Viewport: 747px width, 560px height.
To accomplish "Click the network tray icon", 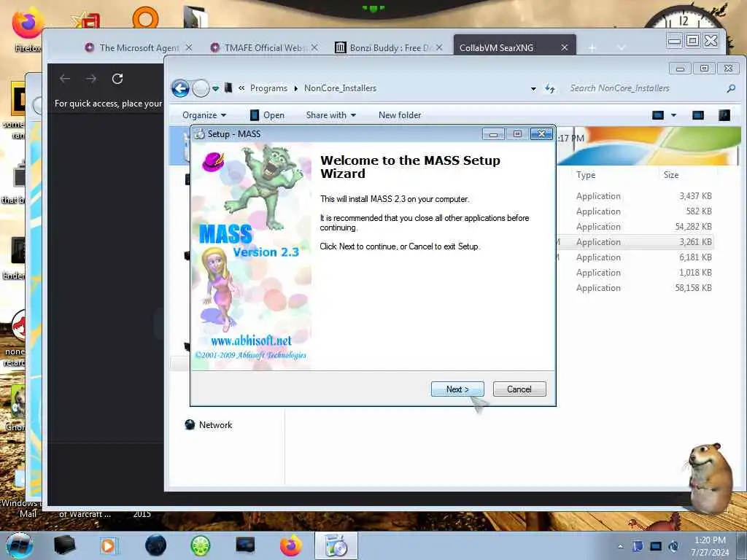I will [656, 546].
